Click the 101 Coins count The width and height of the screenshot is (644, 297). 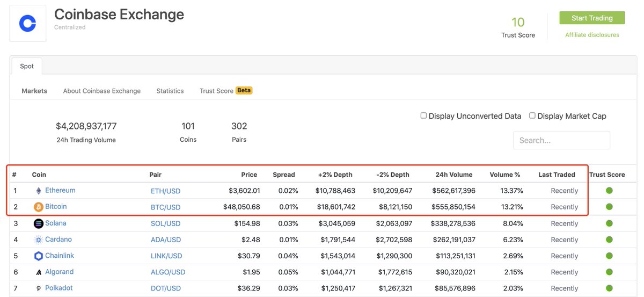[x=188, y=126]
